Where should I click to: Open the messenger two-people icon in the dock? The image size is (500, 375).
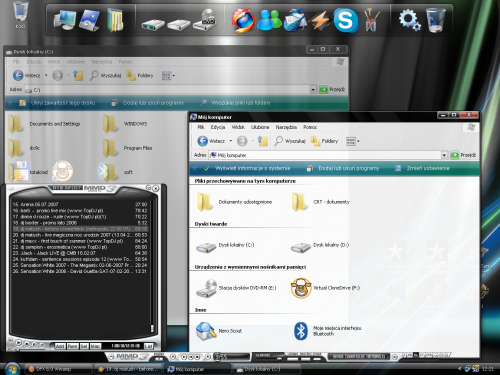(x=269, y=21)
